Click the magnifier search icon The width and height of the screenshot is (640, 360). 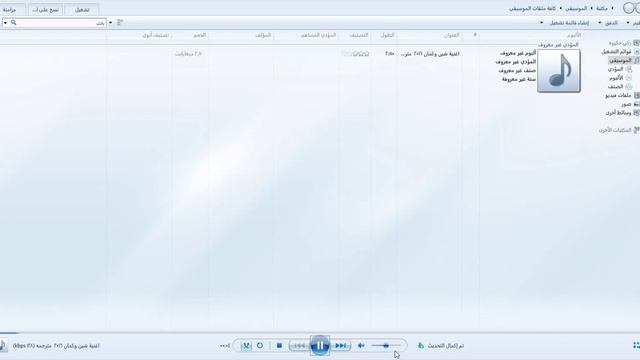click(13, 23)
